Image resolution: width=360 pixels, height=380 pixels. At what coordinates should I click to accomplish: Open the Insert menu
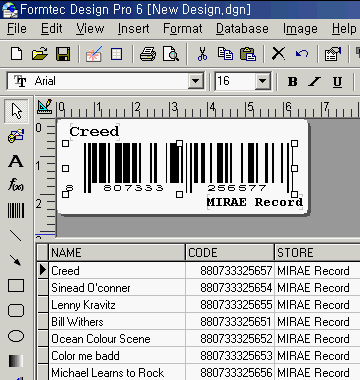[133, 29]
